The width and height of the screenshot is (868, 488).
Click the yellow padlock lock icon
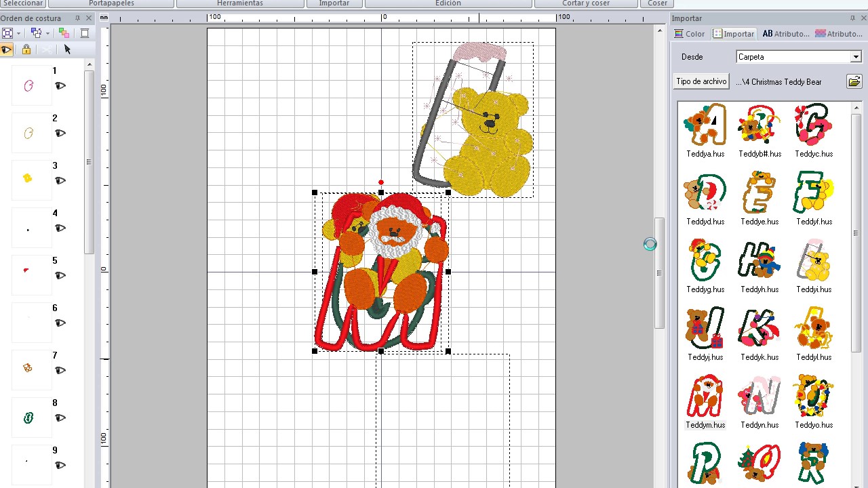[x=26, y=49]
